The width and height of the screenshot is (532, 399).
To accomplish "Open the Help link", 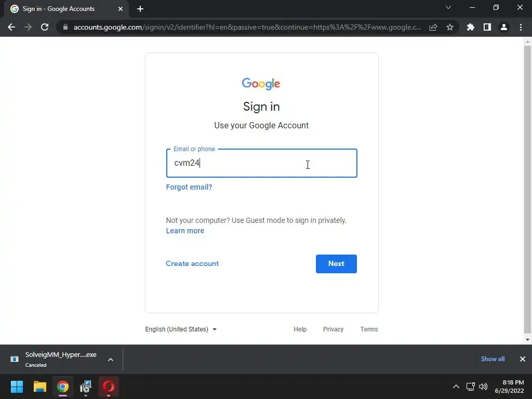I will [x=300, y=329].
